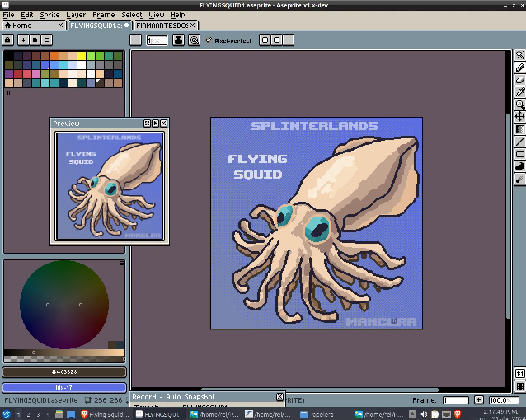
Task: Select the Gradient tool
Action: (x=520, y=129)
